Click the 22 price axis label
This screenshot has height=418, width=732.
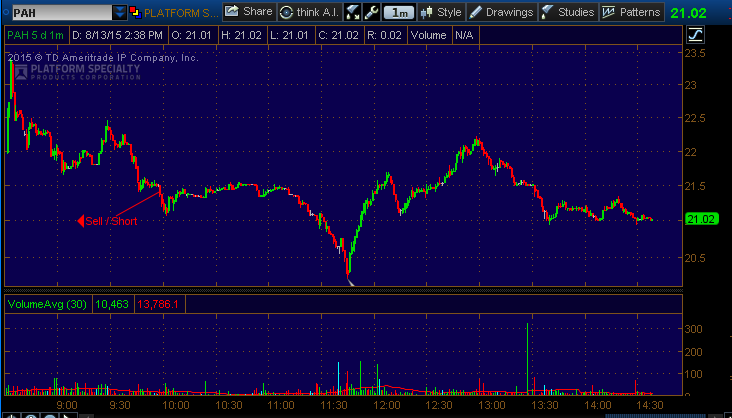690,152
